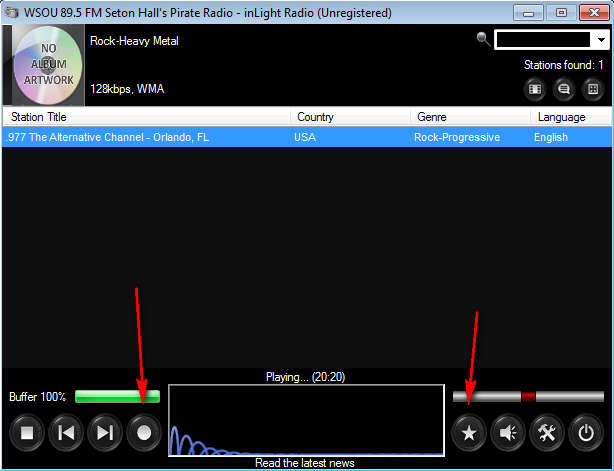Open the Read the latest news link
This screenshot has width=614, height=471.
(305, 463)
